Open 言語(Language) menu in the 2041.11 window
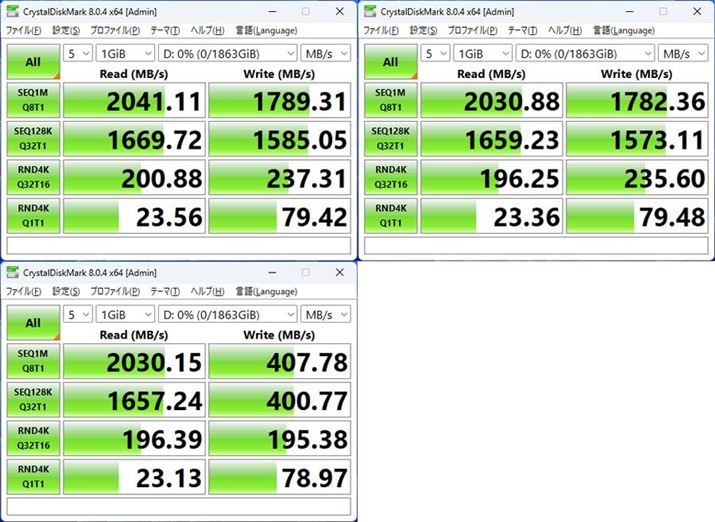The height and width of the screenshot is (522, 715). tap(266, 31)
